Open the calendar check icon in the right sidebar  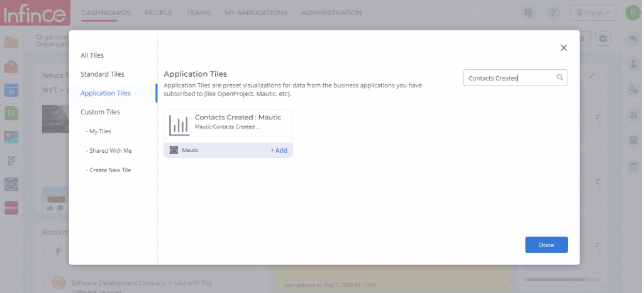(633, 166)
